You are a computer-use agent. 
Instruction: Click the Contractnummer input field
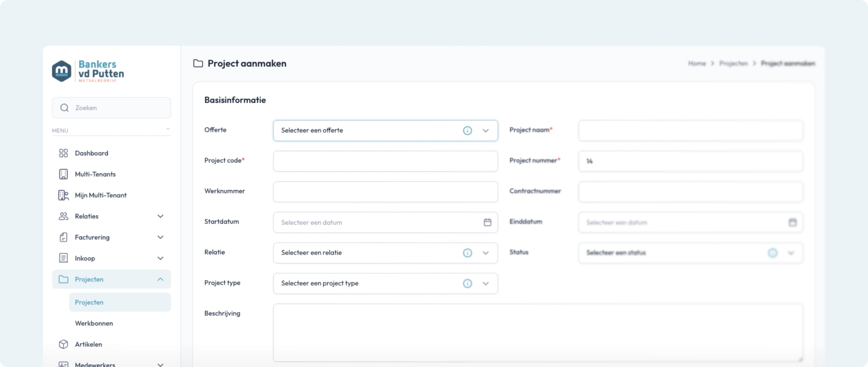point(690,192)
